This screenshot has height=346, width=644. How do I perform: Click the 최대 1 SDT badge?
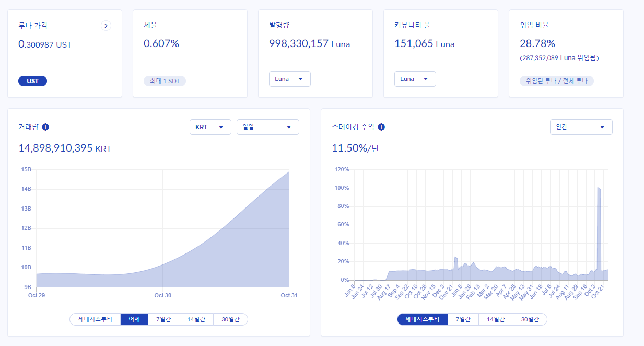point(165,81)
